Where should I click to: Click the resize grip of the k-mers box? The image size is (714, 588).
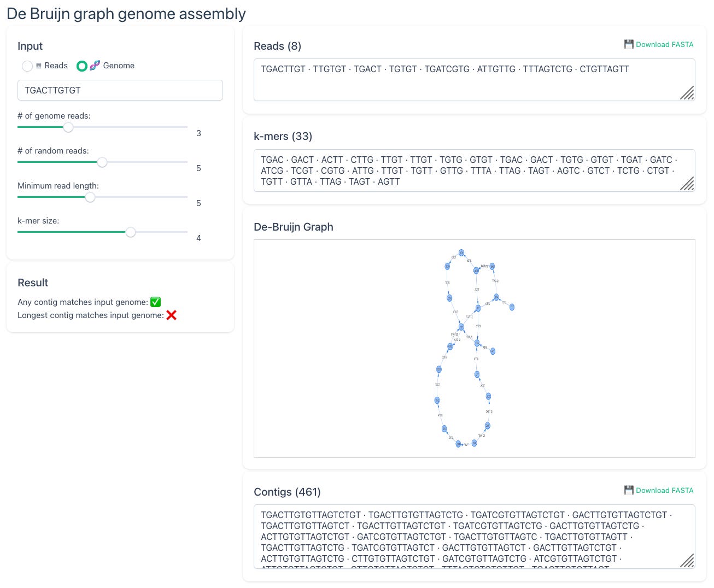[687, 185]
